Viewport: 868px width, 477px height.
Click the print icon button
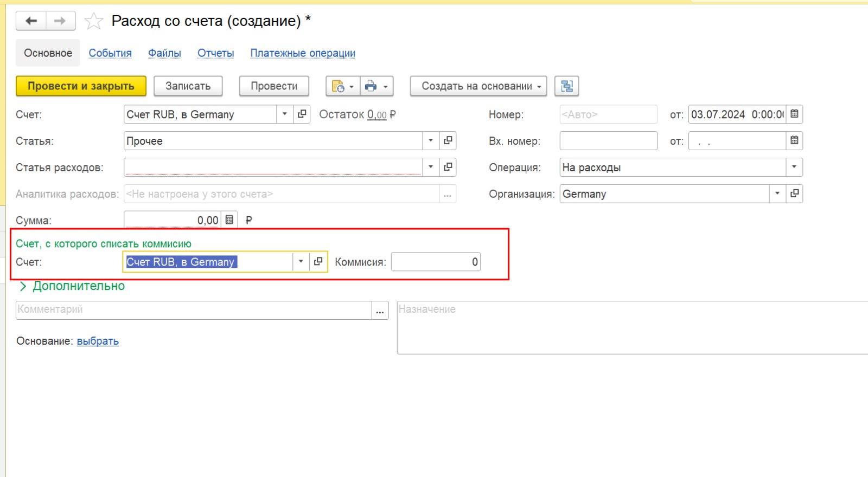pos(371,86)
